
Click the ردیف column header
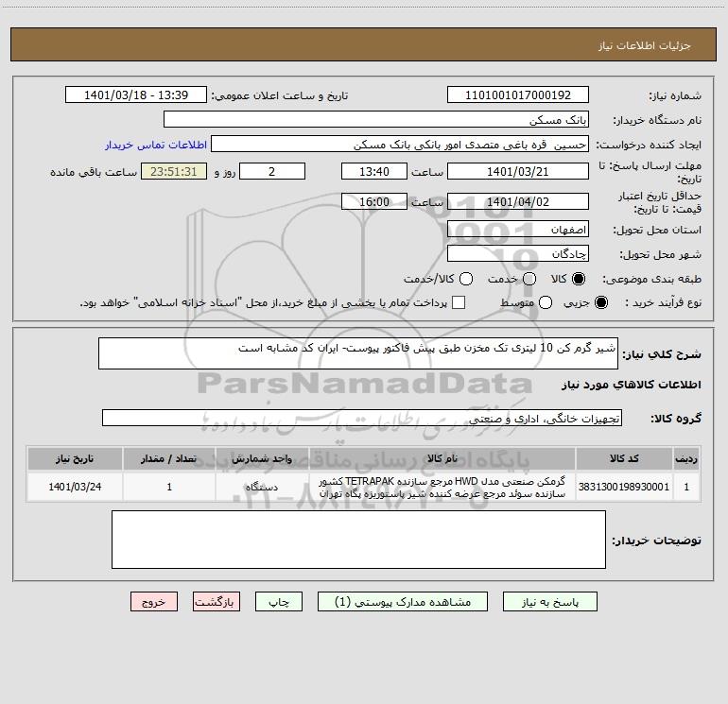[x=686, y=458]
